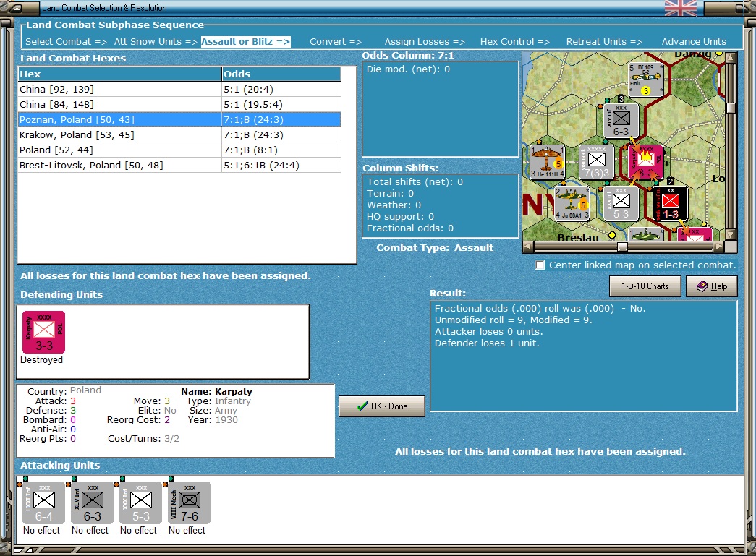Go to Hex Control subphase
Image resolution: width=756 pixels, height=556 pixels.
(515, 42)
